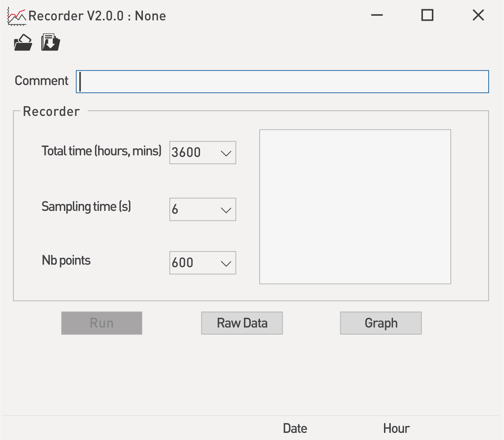Click the empty list box in Recorder group
The height and width of the screenshot is (440, 504).
coord(355,207)
